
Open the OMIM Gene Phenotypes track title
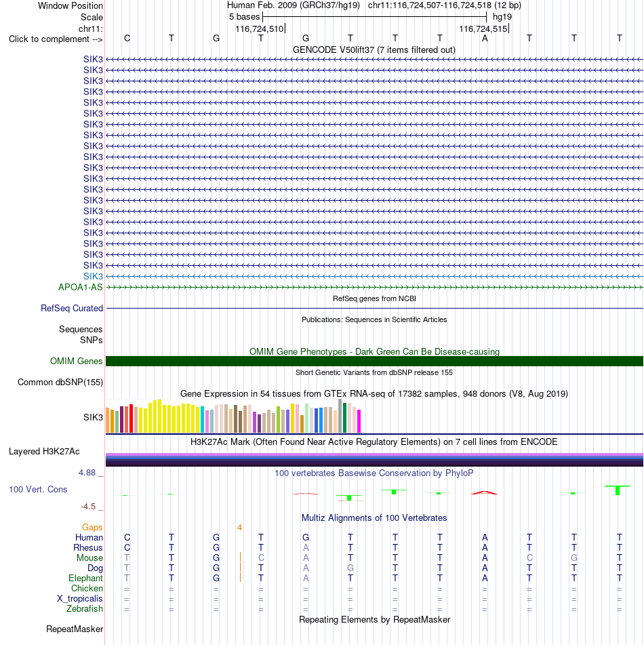[x=374, y=352]
